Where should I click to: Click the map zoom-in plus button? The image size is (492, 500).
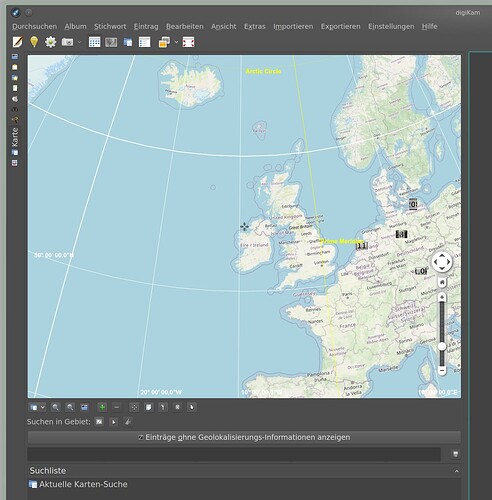pos(442,297)
